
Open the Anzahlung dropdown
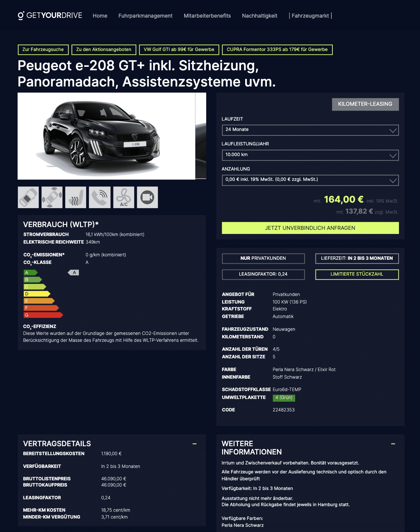[x=310, y=180]
